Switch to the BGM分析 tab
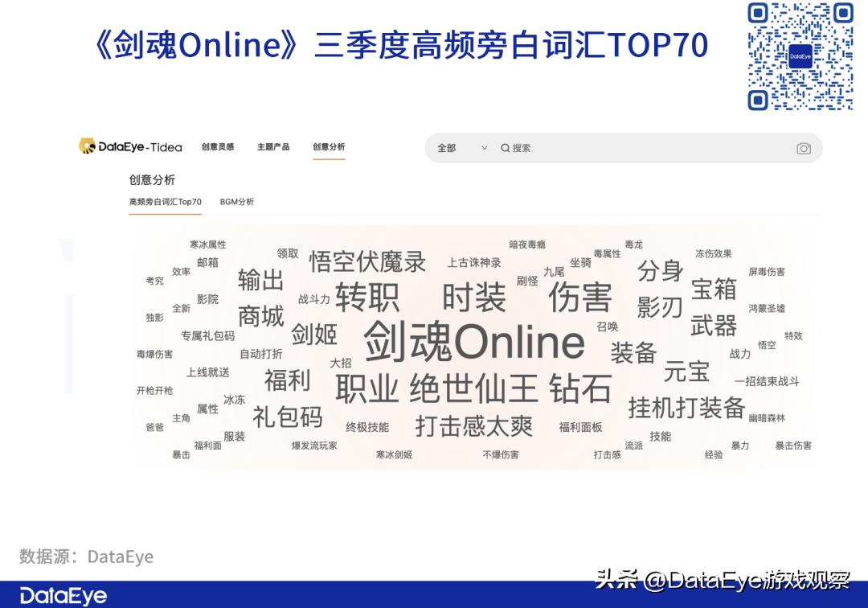868x608 pixels. click(x=236, y=202)
